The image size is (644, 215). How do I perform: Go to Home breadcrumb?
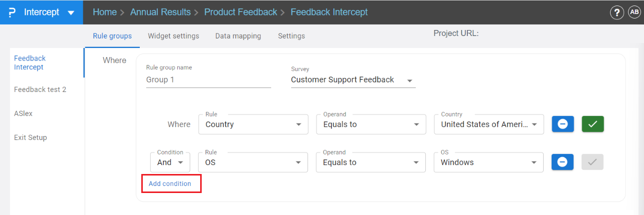tap(105, 12)
